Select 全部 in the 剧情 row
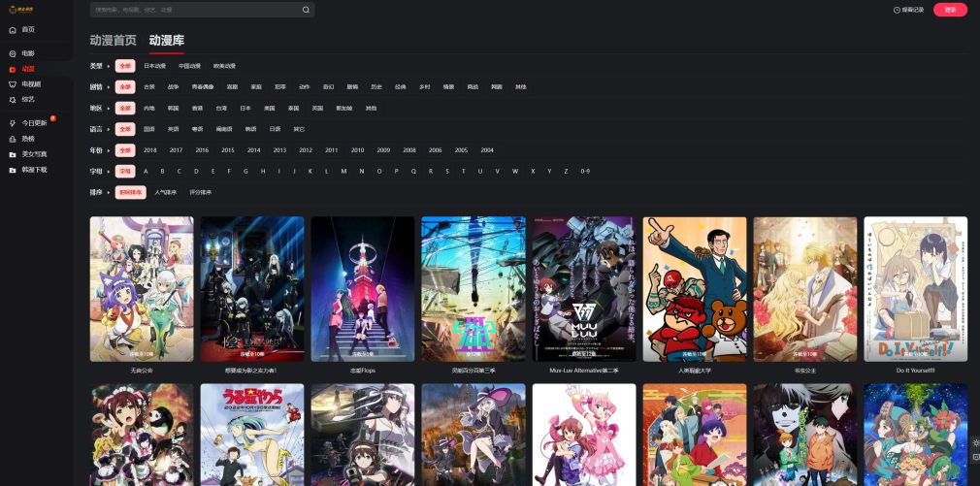This screenshot has height=486, width=980. click(125, 87)
